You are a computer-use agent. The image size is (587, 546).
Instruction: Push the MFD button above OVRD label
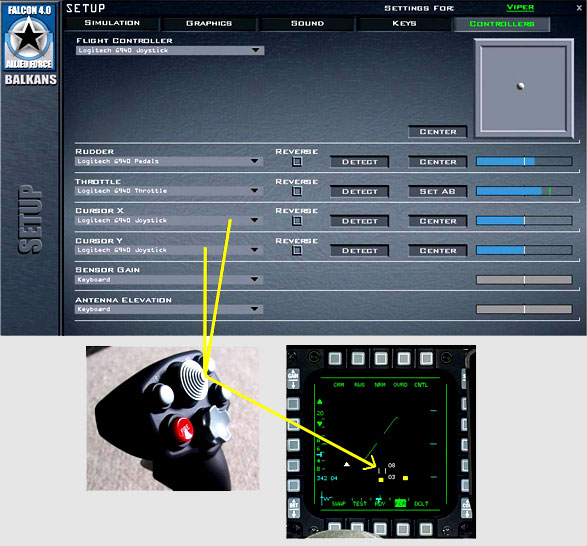tap(404, 358)
